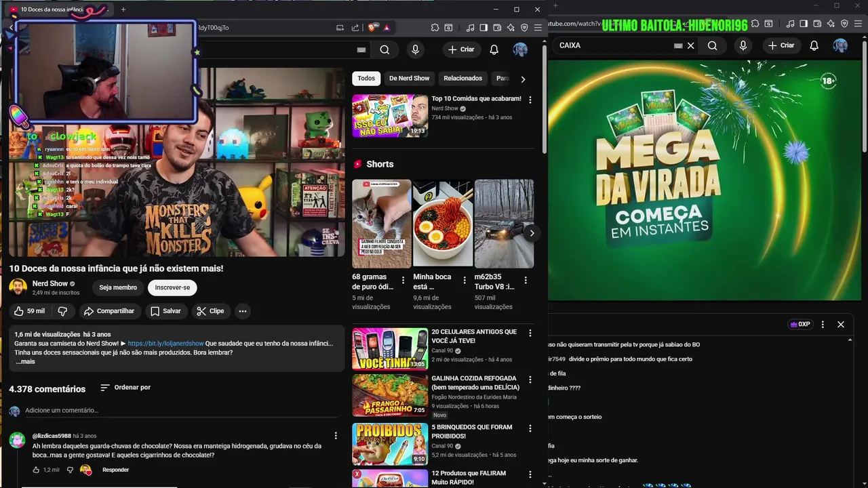Open live chat options menu in right window

tap(823, 325)
